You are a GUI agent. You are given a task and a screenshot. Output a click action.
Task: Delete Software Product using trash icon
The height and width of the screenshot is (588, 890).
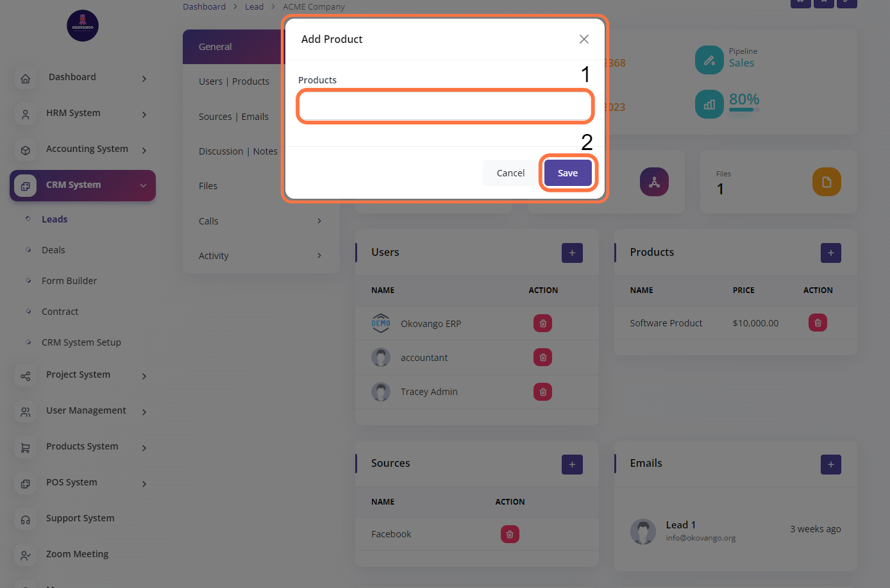point(818,323)
